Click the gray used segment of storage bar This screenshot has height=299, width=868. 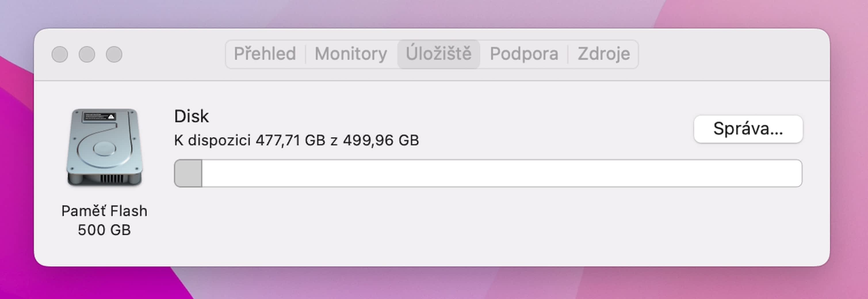(x=188, y=173)
